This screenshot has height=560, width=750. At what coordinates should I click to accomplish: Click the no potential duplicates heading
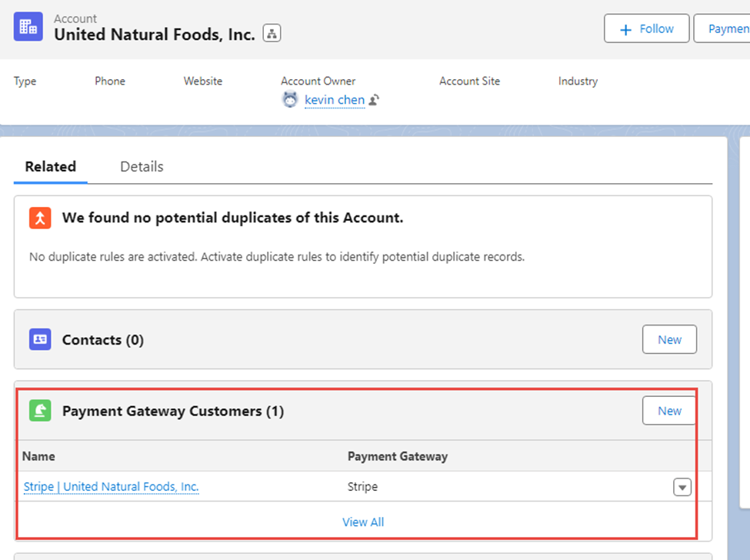point(232,218)
